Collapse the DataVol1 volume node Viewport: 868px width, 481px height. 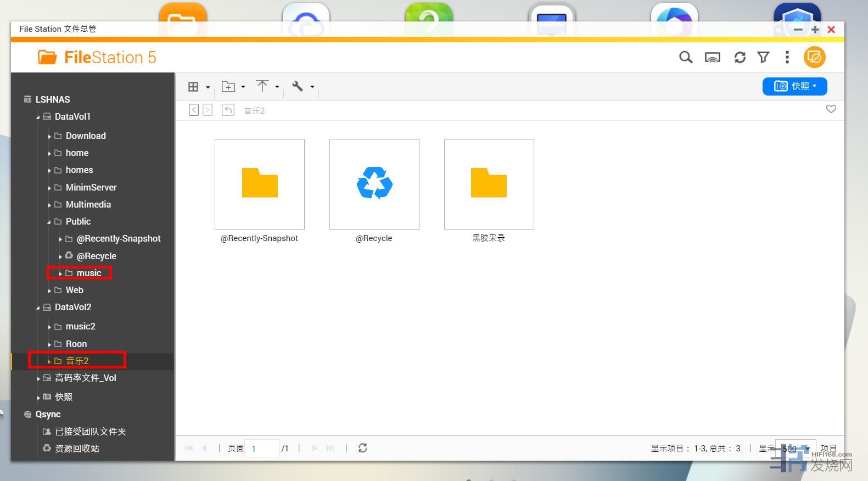pos(38,117)
